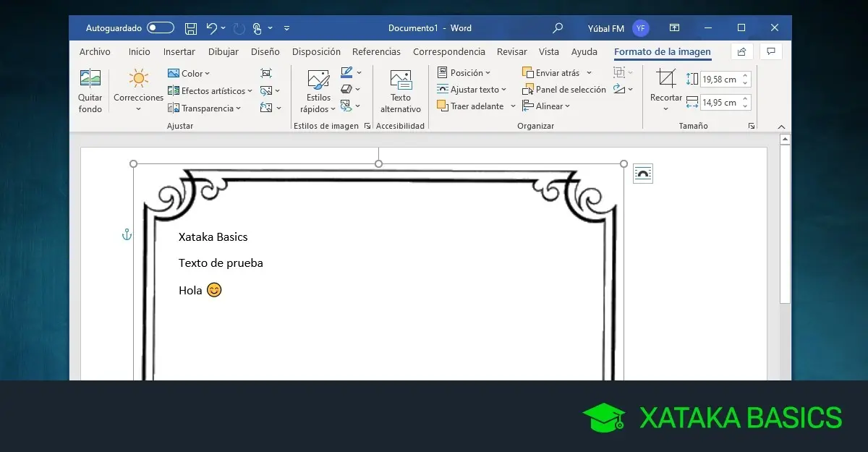The width and height of the screenshot is (868, 452).
Task: Click the picture layout conversion icon
Action: (346, 106)
